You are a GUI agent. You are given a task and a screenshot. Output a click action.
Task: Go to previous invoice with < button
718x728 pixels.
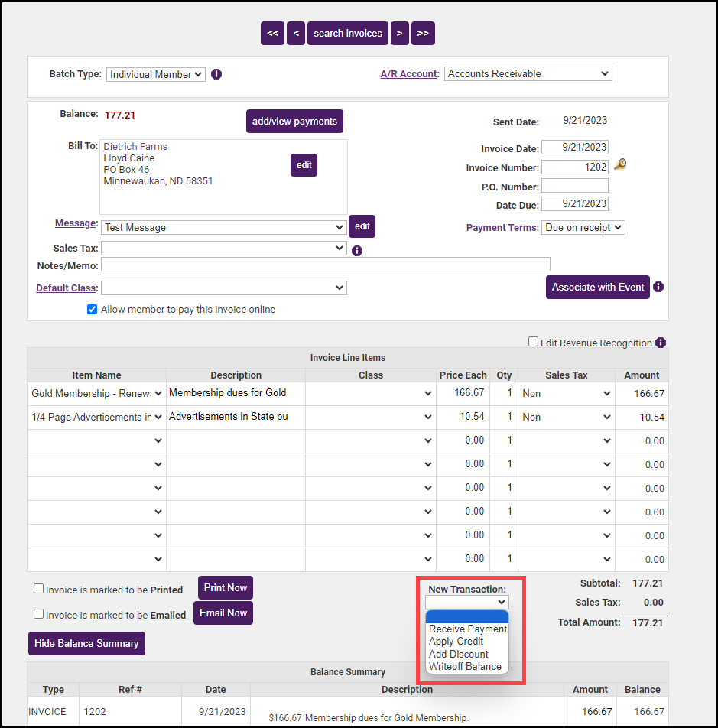tap(296, 34)
